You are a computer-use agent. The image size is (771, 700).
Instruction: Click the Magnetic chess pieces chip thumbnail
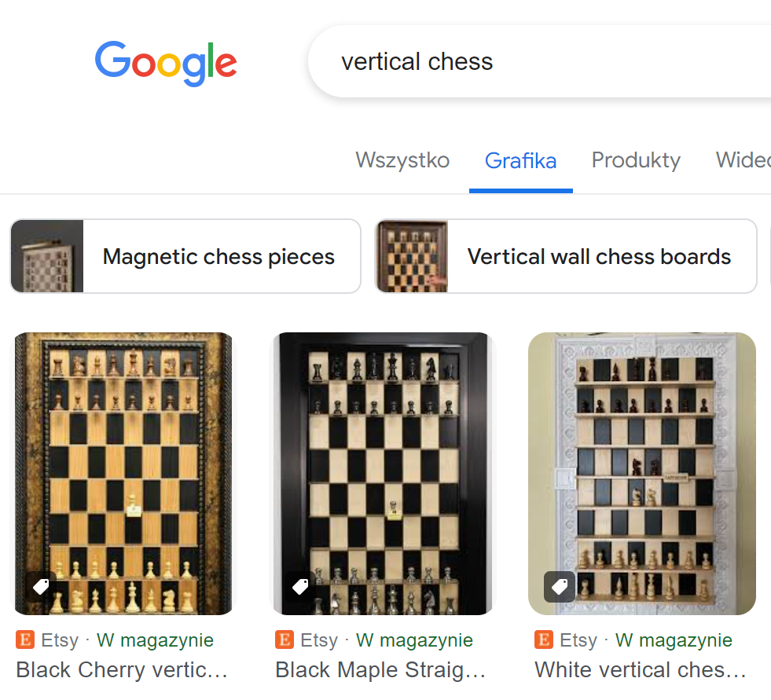point(46,256)
